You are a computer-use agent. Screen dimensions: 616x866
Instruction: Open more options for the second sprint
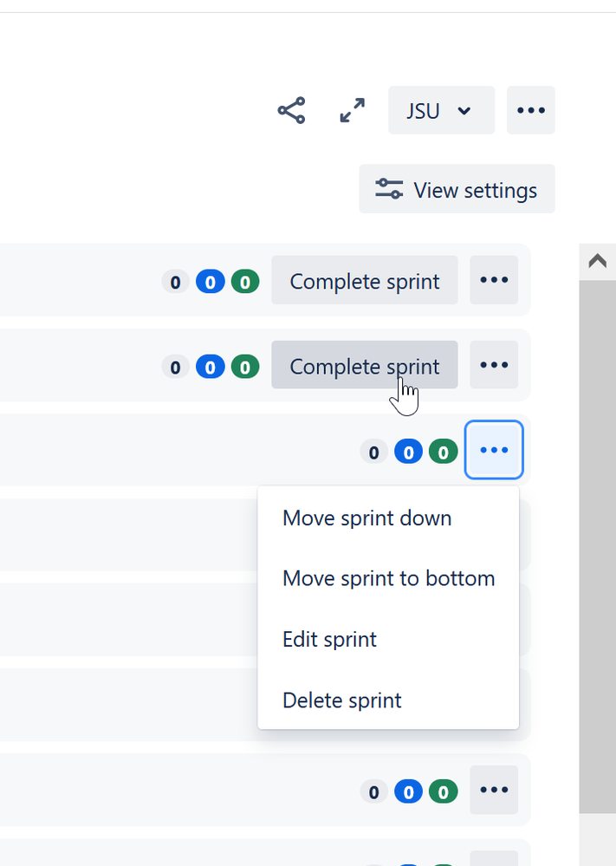coord(494,365)
